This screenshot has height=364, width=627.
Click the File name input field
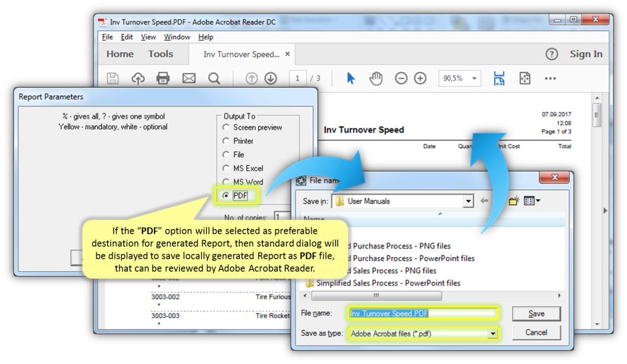(423, 313)
